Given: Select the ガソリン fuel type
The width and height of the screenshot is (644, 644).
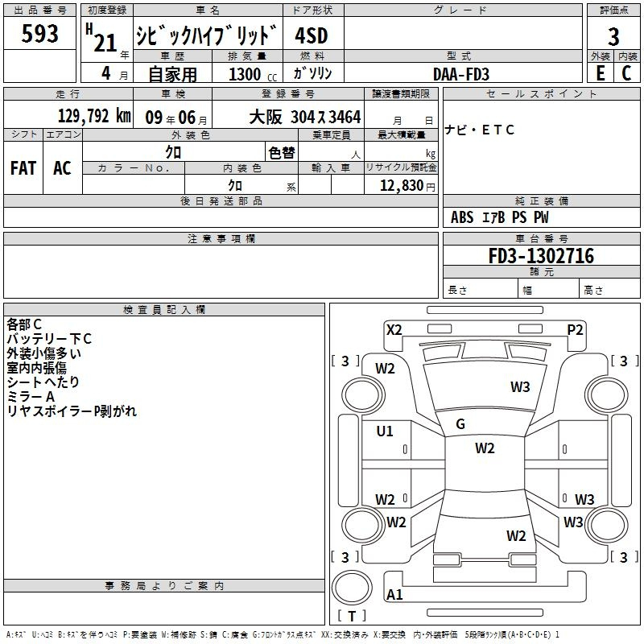Looking at the screenshot, I should pyautogui.click(x=312, y=73).
